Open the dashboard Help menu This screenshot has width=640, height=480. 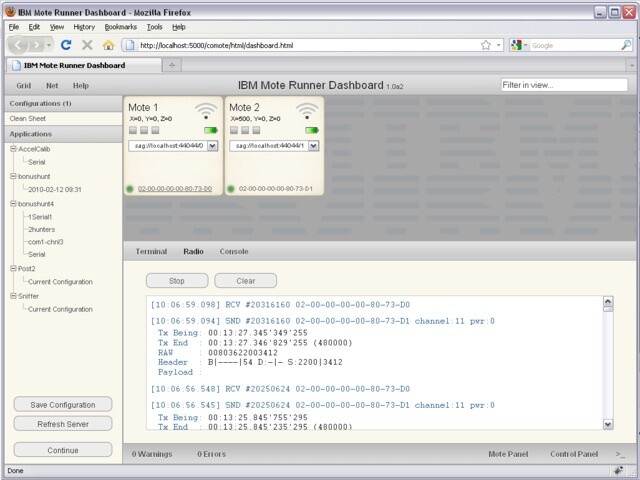81,86
